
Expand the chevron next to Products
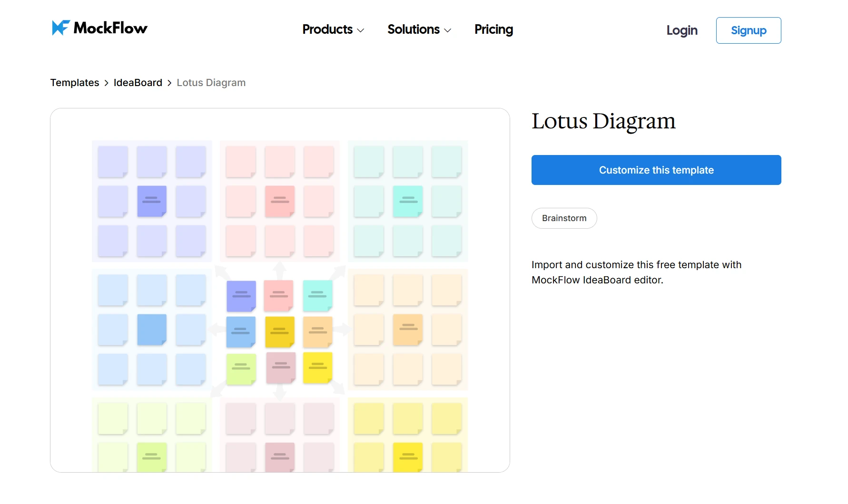coord(360,30)
